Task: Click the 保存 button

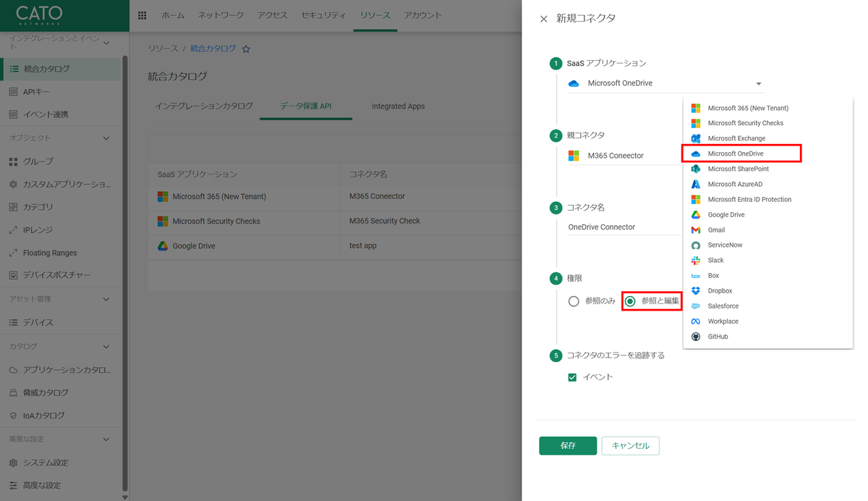Action: click(x=568, y=446)
